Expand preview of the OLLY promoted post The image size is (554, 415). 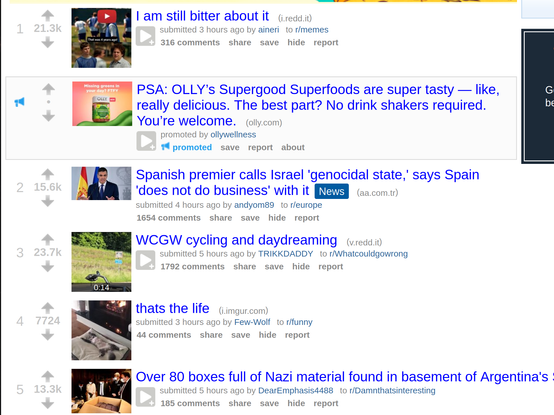146,141
